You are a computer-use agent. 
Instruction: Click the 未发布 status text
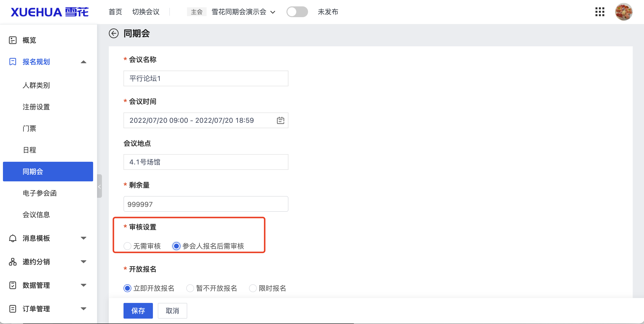click(328, 12)
